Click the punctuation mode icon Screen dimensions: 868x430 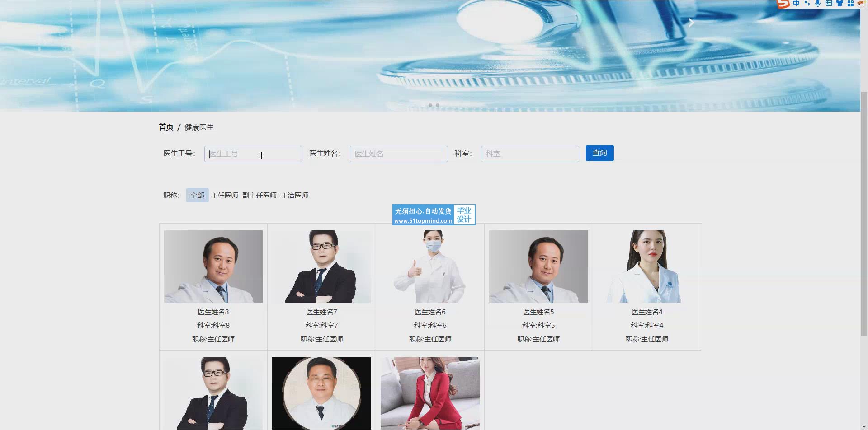click(x=807, y=4)
